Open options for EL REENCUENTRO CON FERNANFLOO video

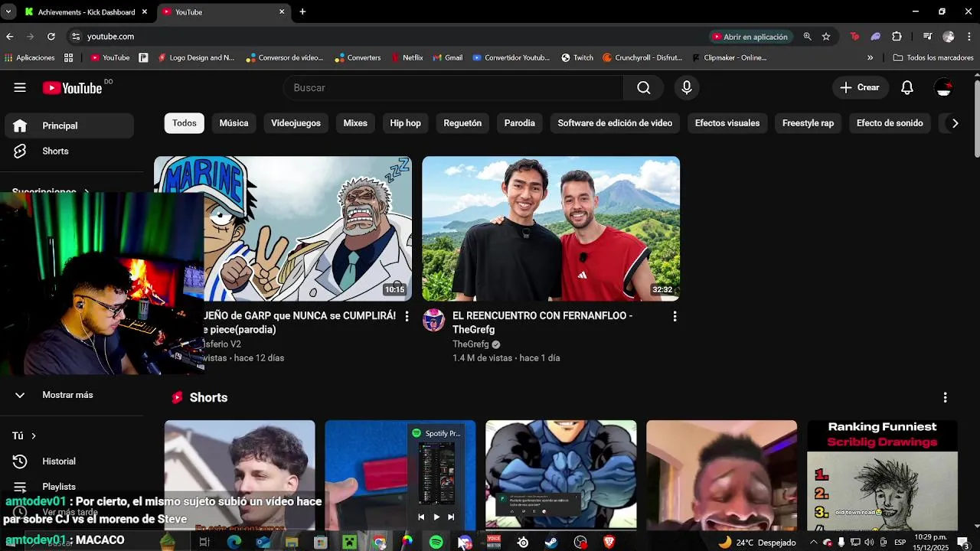point(675,316)
